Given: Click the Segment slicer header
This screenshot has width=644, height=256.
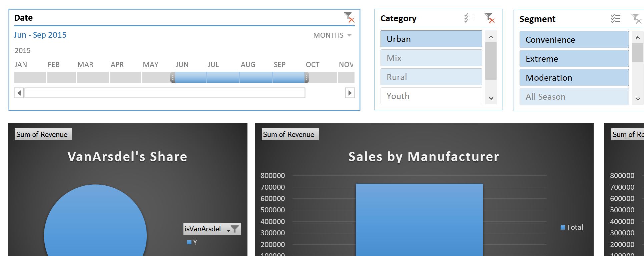Looking at the screenshot, I should (x=537, y=19).
